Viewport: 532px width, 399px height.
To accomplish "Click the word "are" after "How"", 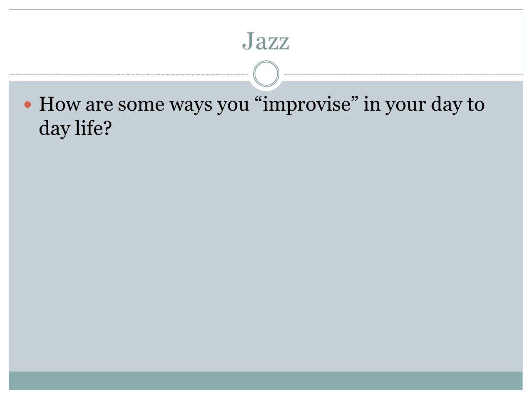I will click(x=99, y=105).
